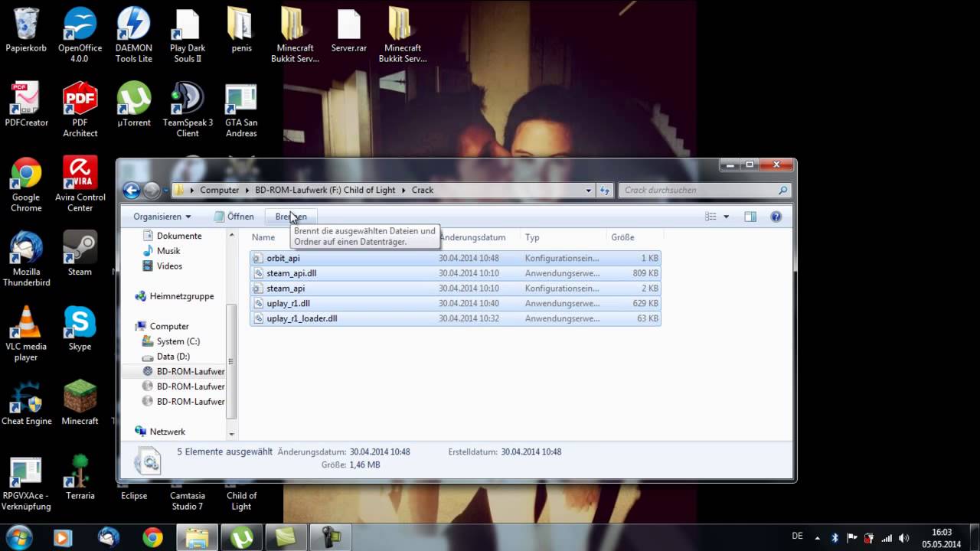Toggle the preview pane icon
The image size is (980, 551).
(x=750, y=217)
